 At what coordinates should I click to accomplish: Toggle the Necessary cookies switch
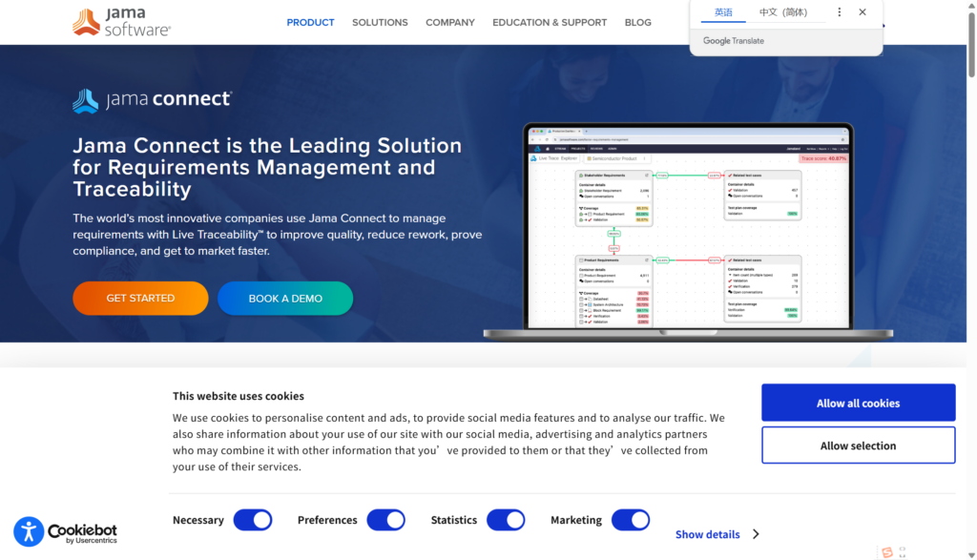(x=253, y=520)
